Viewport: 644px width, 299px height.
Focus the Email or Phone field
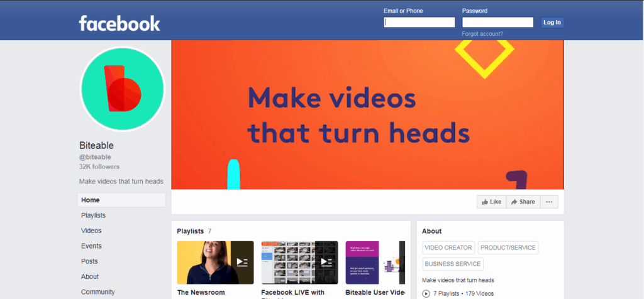coord(419,22)
